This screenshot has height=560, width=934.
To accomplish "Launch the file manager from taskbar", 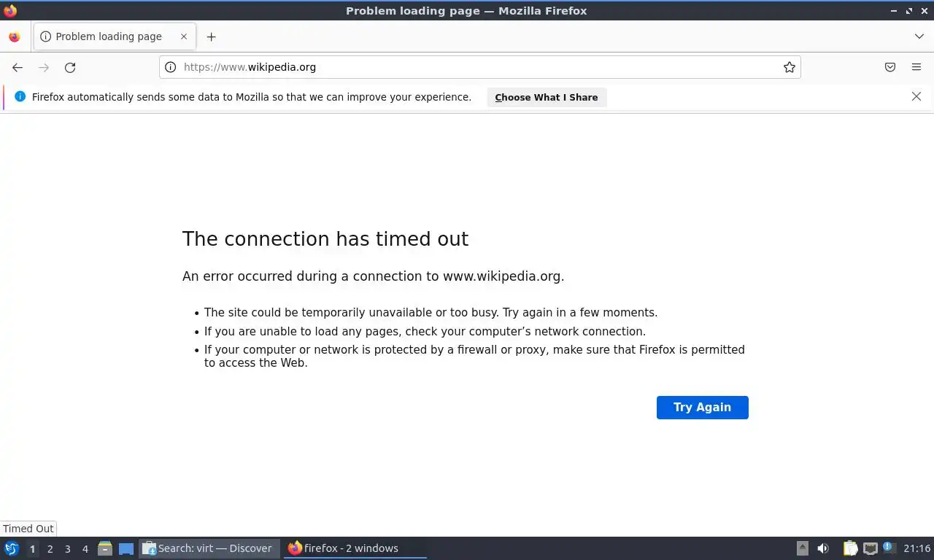I will (x=105, y=548).
